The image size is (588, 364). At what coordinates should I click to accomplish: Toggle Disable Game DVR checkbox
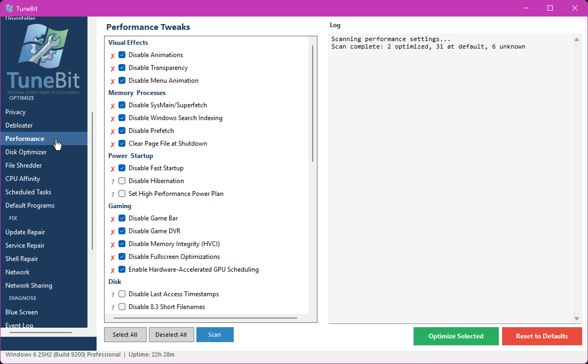[x=122, y=231]
